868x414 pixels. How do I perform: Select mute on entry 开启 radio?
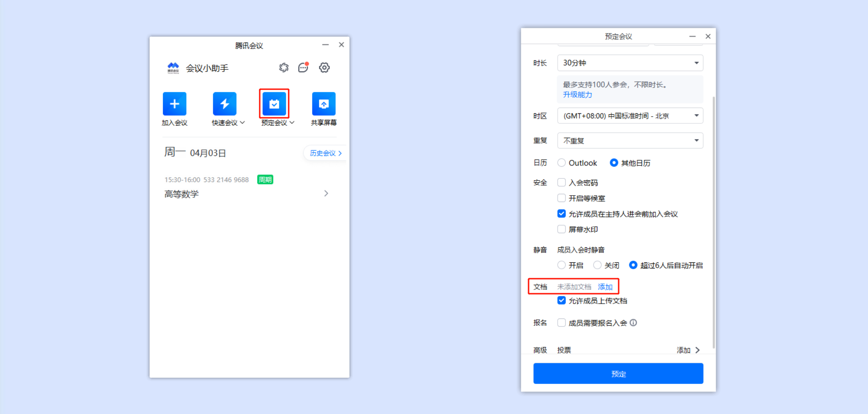pyautogui.click(x=561, y=265)
